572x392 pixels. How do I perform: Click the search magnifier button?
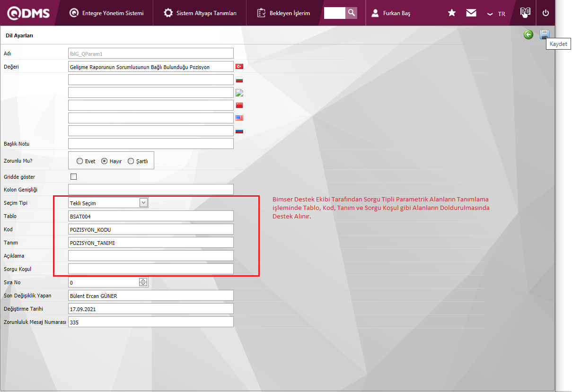click(x=351, y=13)
